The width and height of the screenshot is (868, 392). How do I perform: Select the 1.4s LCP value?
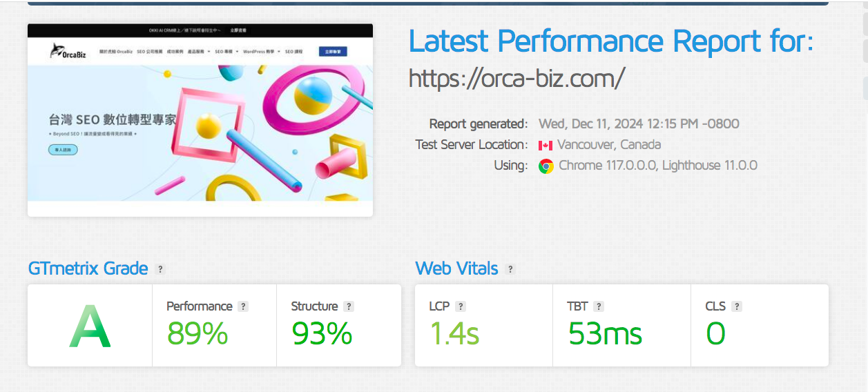coord(454,334)
